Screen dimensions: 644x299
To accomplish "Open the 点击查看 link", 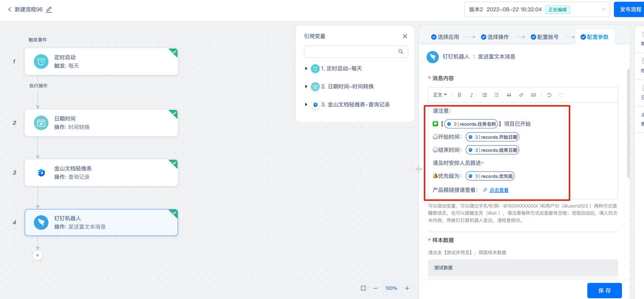I will (499, 190).
